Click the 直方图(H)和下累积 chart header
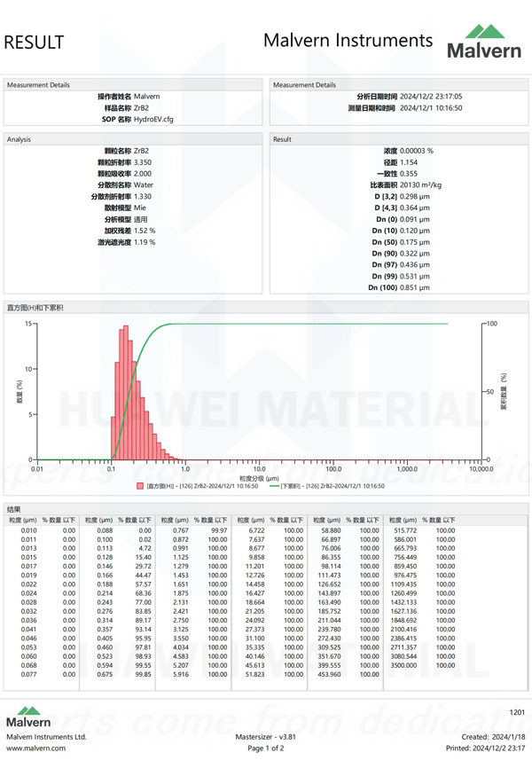The height and width of the screenshot is (776, 532). click(35, 308)
